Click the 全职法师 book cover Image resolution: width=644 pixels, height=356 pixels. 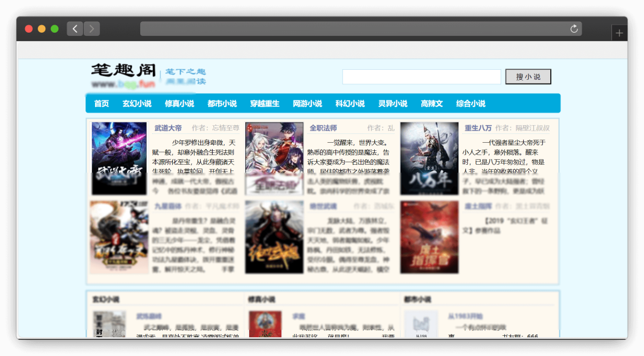coord(274,158)
